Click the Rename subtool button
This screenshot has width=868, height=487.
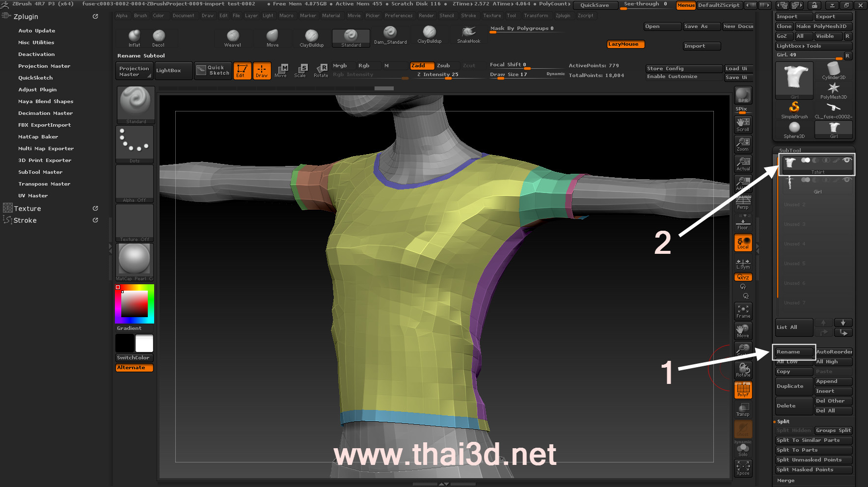pyautogui.click(x=793, y=352)
